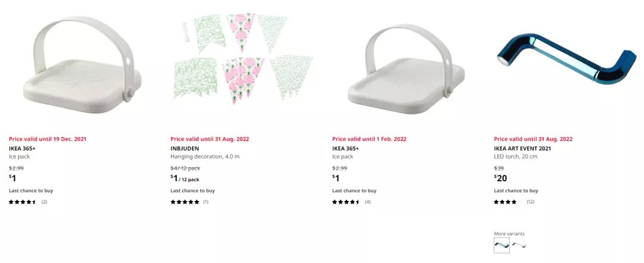Click the INBJUDEN product name link

(184, 148)
